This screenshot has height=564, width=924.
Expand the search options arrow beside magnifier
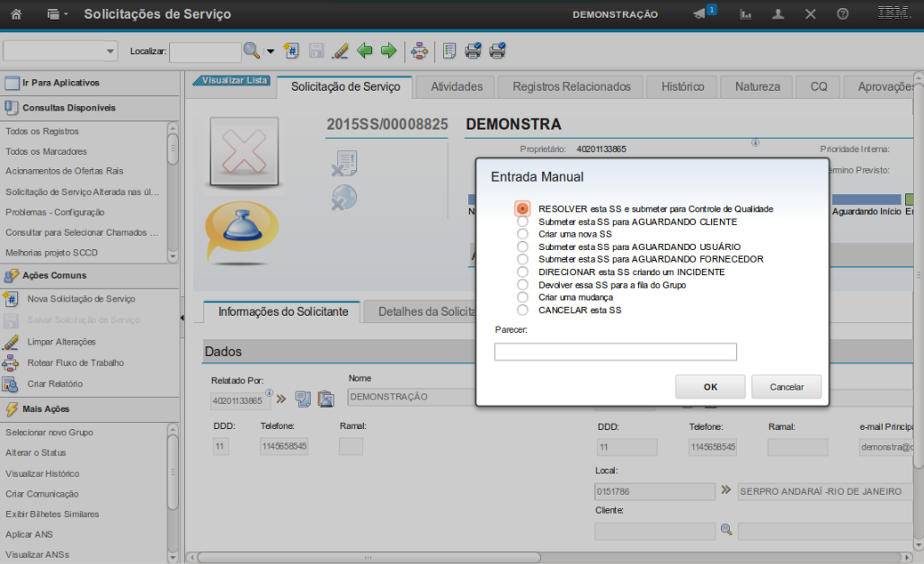[270, 52]
